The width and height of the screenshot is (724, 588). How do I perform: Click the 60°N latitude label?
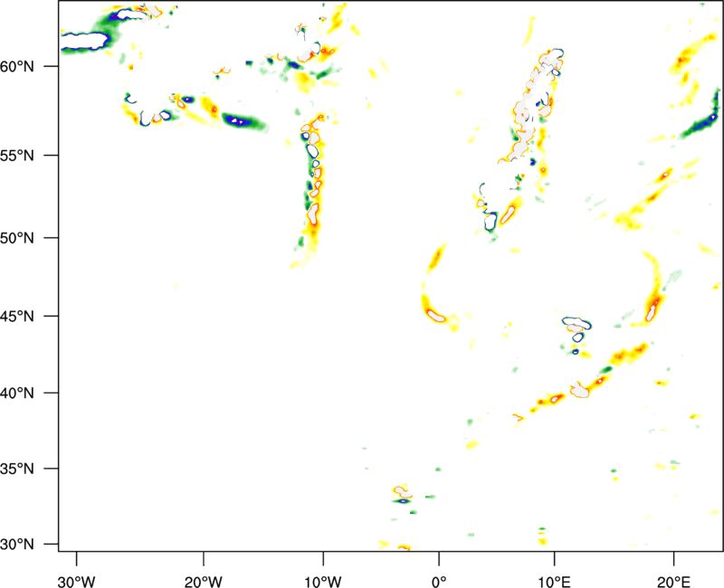[x=17, y=66]
